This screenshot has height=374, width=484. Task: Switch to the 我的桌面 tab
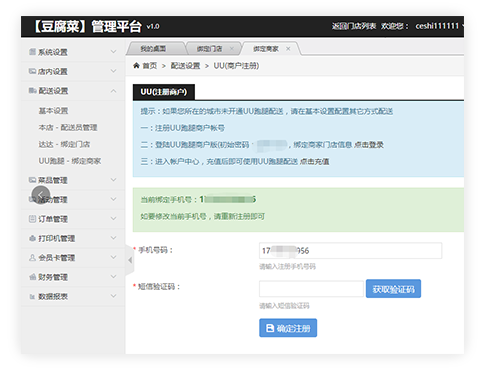pyautogui.click(x=153, y=49)
